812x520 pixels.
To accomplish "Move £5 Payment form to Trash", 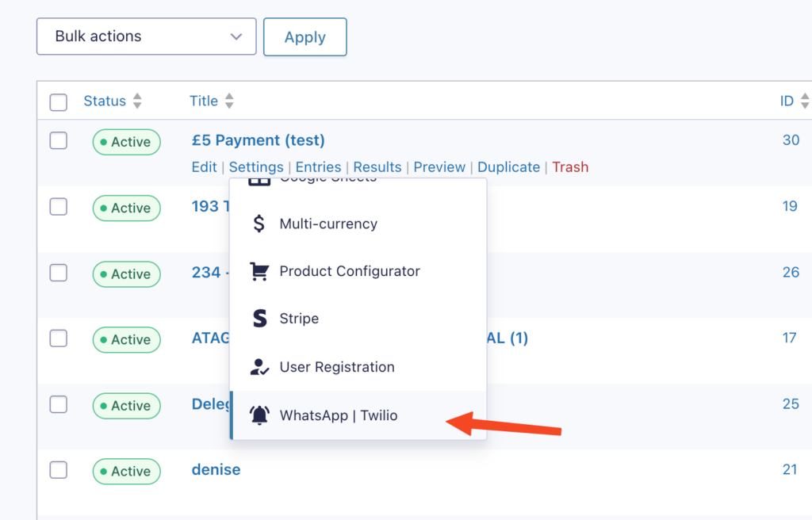I will pos(570,167).
